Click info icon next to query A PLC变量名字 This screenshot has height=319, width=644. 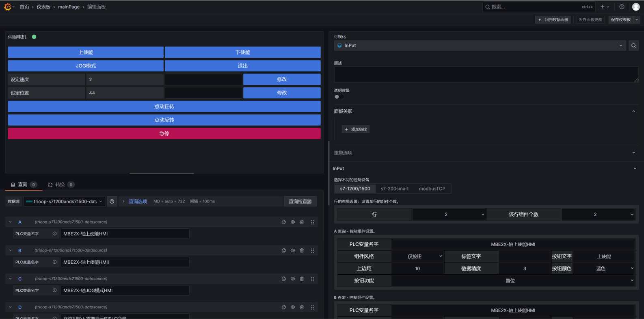point(54,234)
